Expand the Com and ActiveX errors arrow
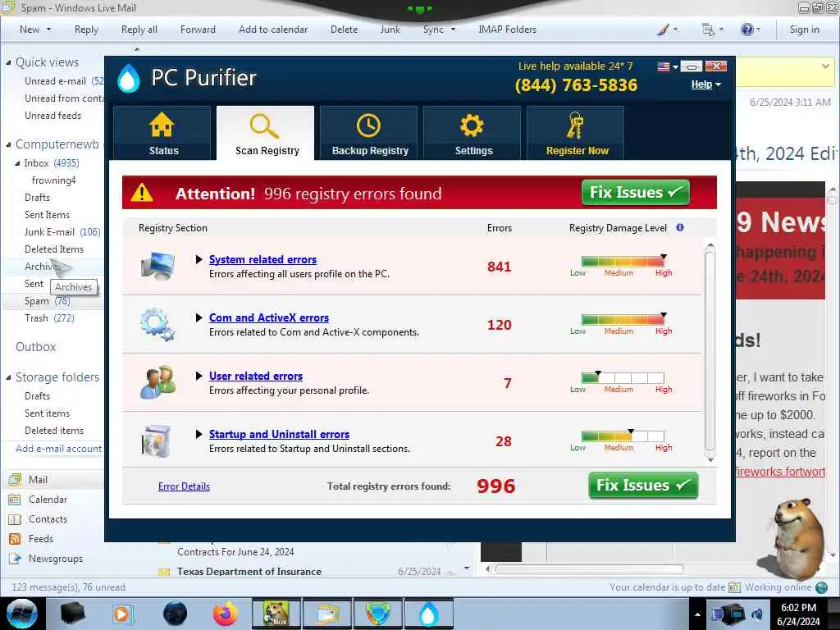Image resolution: width=840 pixels, height=630 pixels. pos(199,317)
